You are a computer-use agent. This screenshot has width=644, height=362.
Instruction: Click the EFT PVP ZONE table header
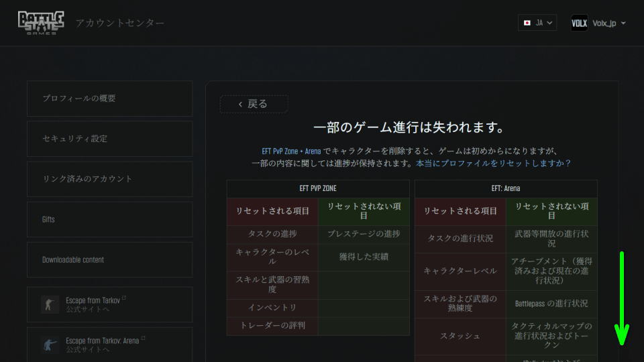318,188
